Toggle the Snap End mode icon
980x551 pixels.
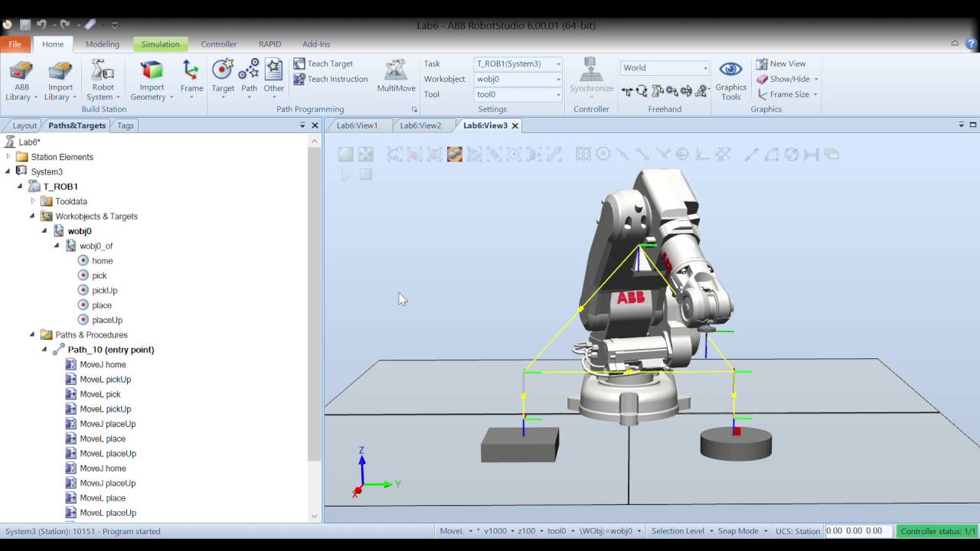click(x=642, y=155)
